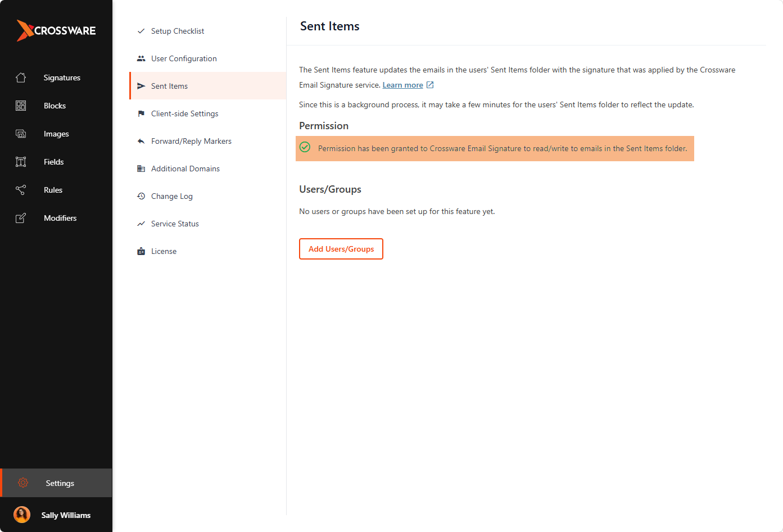This screenshot has width=783, height=532.
Task: Open the Sally Williams account name
Action: 66,515
